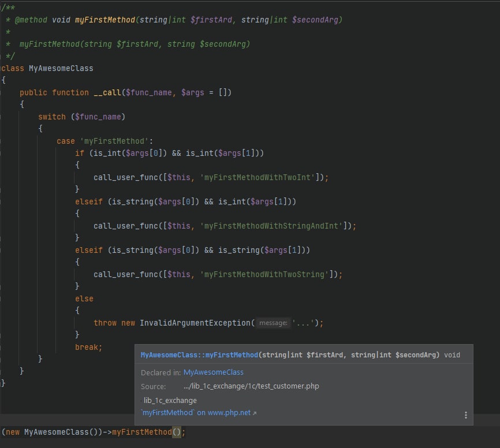Click the 'switch ($func_name)' statement
This screenshot has height=448, width=500.
pyautogui.click(x=81, y=117)
